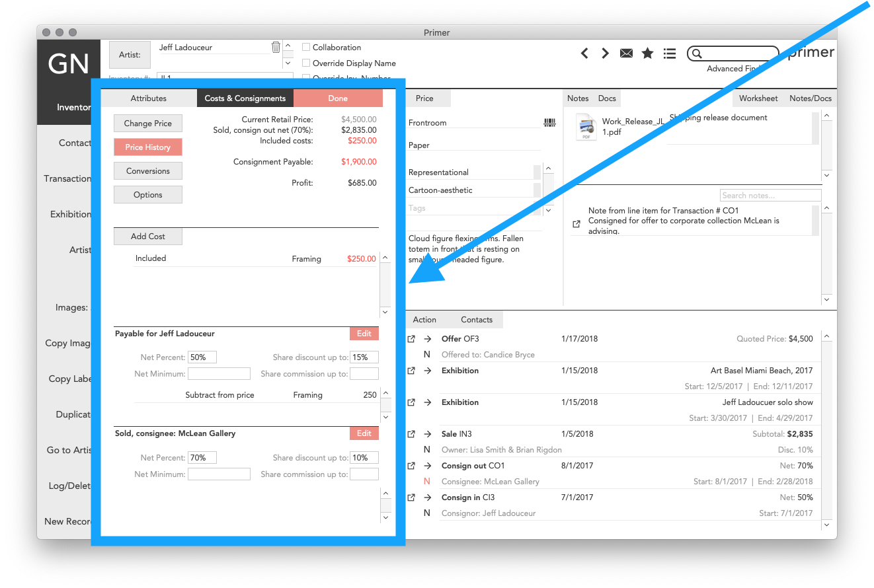Select the star favorite icon
This screenshot has width=874, height=588.
(x=647, y=53)
